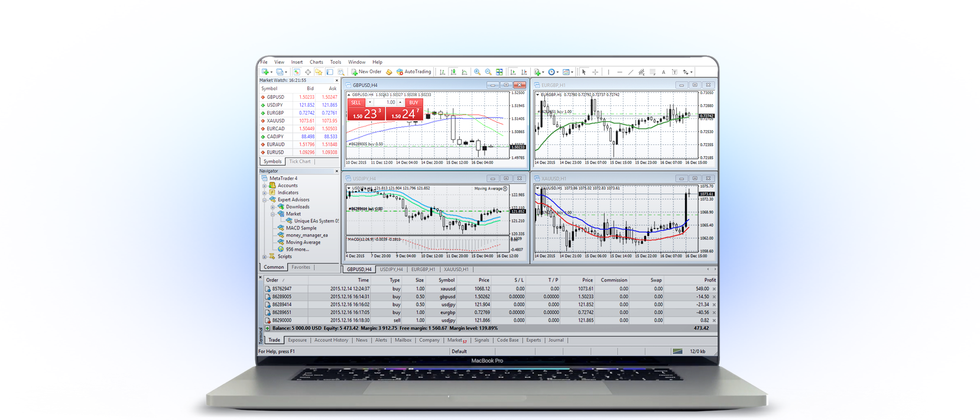Screen dimensions: 980x420
Task: Select the Moving Average expert advisor
Action: point(303,243)
